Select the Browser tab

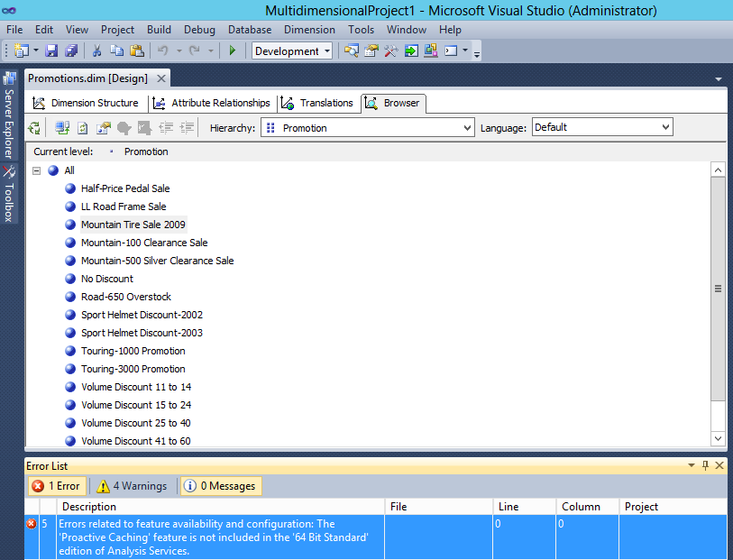click(393, 103)
